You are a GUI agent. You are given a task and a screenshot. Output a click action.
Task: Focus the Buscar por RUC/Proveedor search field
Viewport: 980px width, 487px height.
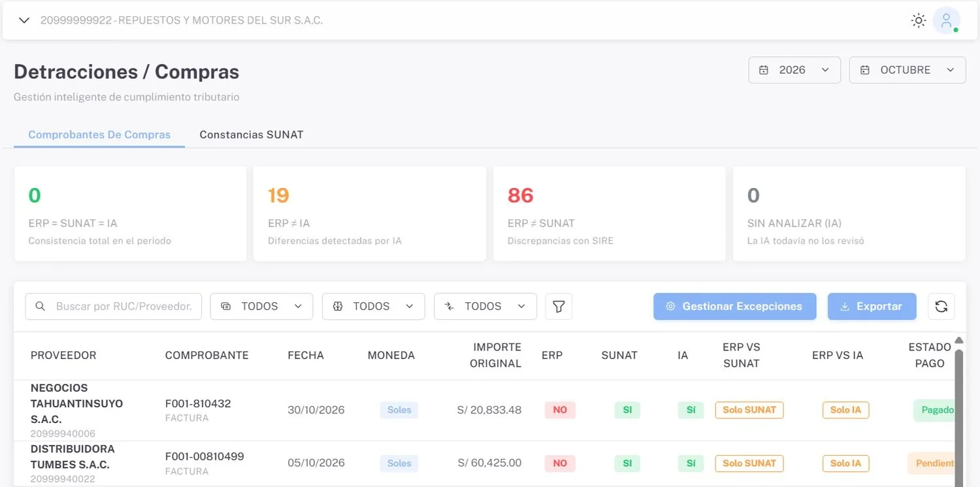point(114,306)
